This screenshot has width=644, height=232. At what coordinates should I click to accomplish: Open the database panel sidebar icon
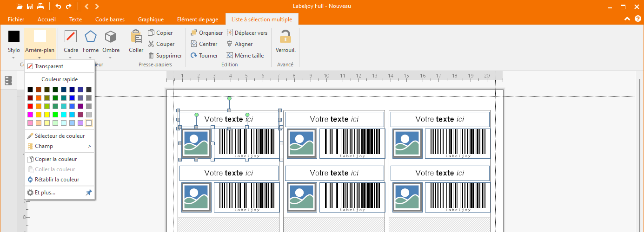tap(8, 81)
